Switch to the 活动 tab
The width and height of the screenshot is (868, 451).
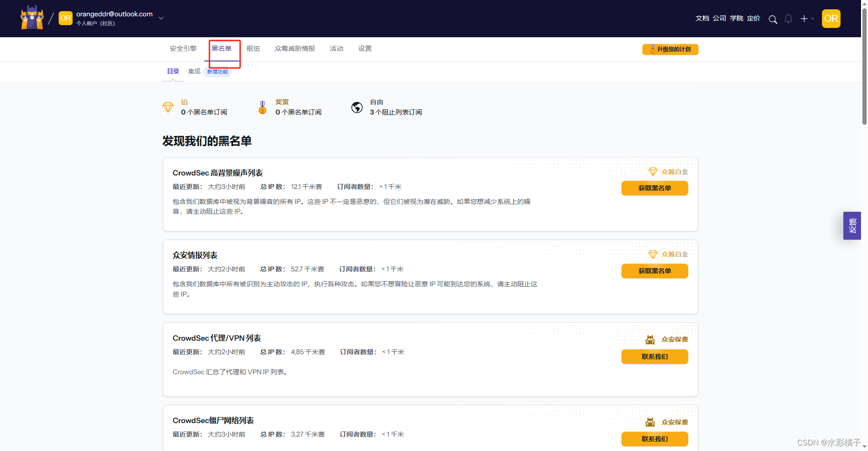336,48
